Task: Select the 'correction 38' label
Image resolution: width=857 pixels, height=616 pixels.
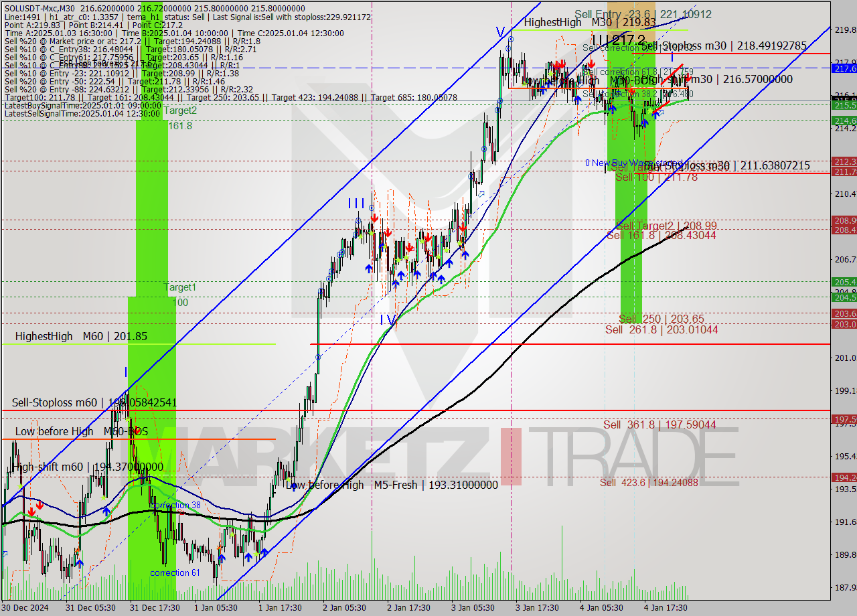Action: tap(175, 506)
